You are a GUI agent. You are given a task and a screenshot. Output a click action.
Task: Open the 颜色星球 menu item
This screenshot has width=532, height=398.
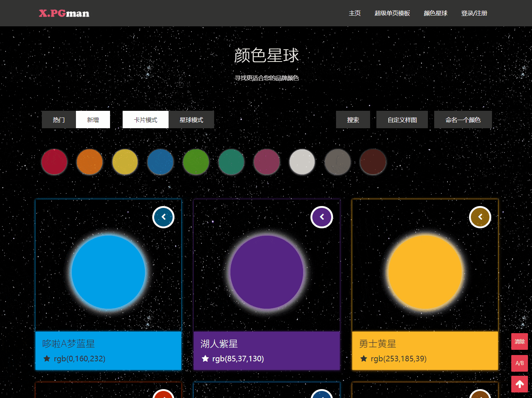435,13
